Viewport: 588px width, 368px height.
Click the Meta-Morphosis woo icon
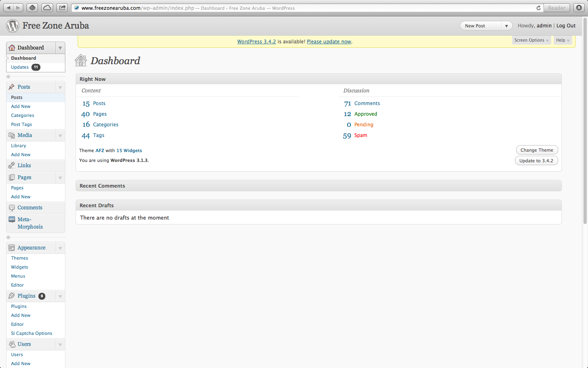point(12,220)
